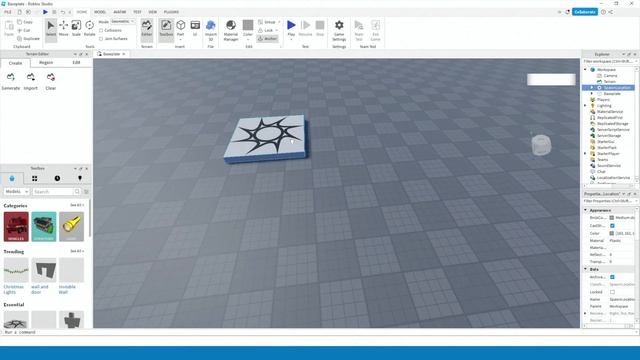
Task: Open the Models category dropdown in Toolbox
Action: coord(16,191)
